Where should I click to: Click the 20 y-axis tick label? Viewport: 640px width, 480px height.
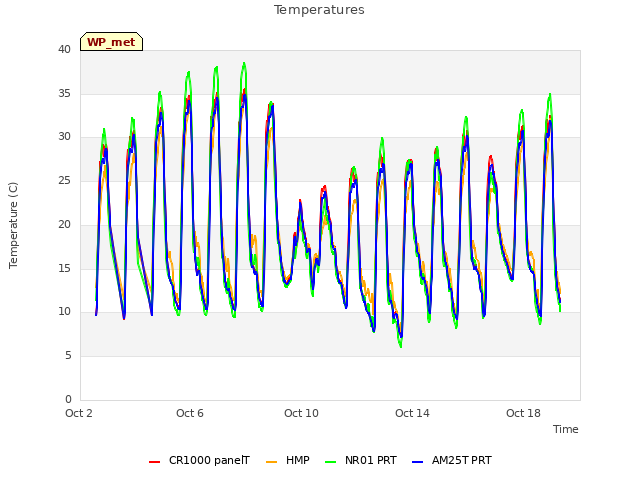(x=64, y=224)
